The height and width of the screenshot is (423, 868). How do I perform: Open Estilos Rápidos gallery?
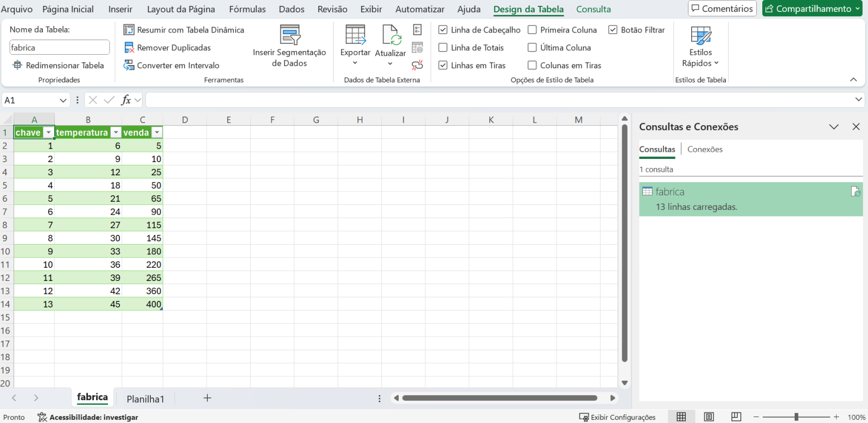coord(700,47)
